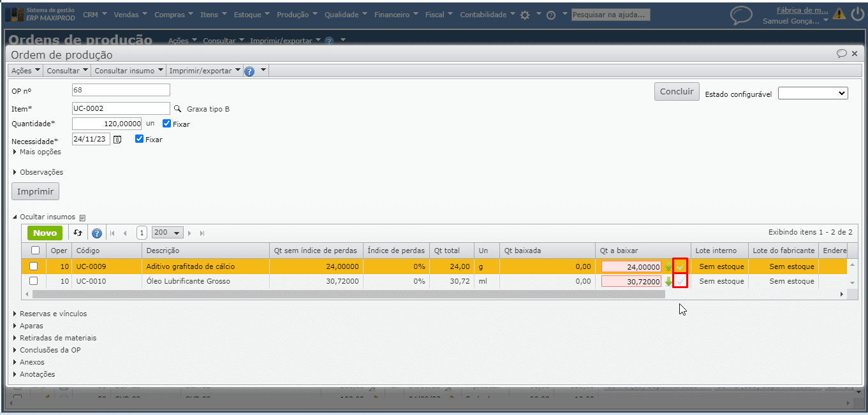The image size is (868, 415).
Task: Check the checkbox for row UC-0010
Action: 34,281
